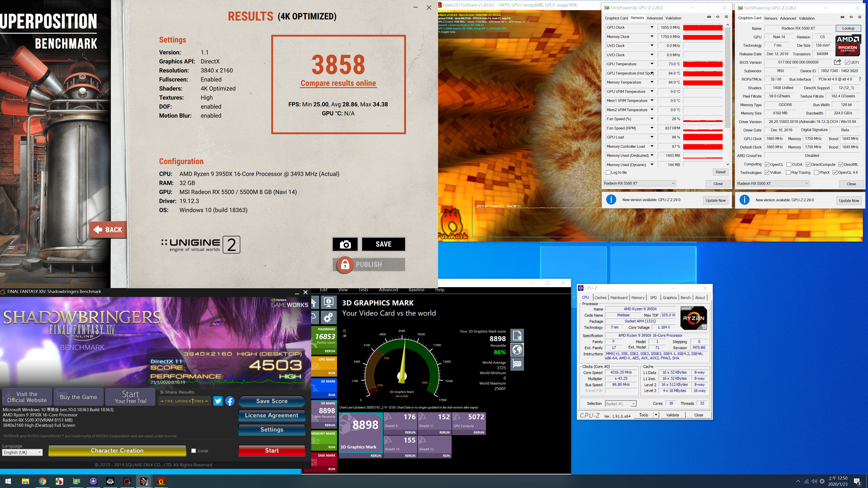
Task: Click the GPU Load red sensor graph bar
Action: [x=703, y=137]
